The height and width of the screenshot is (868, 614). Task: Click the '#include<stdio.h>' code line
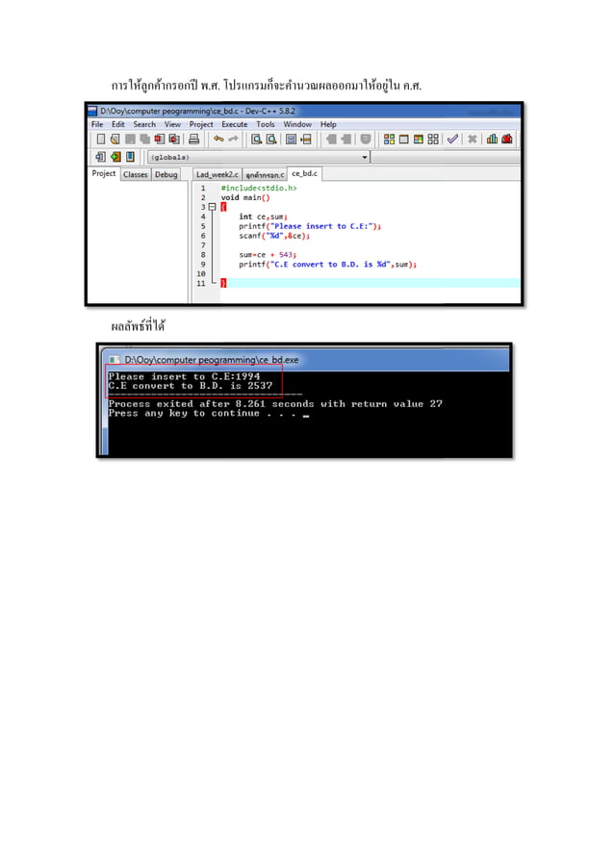pyautogui.click(x=259, y=188)
